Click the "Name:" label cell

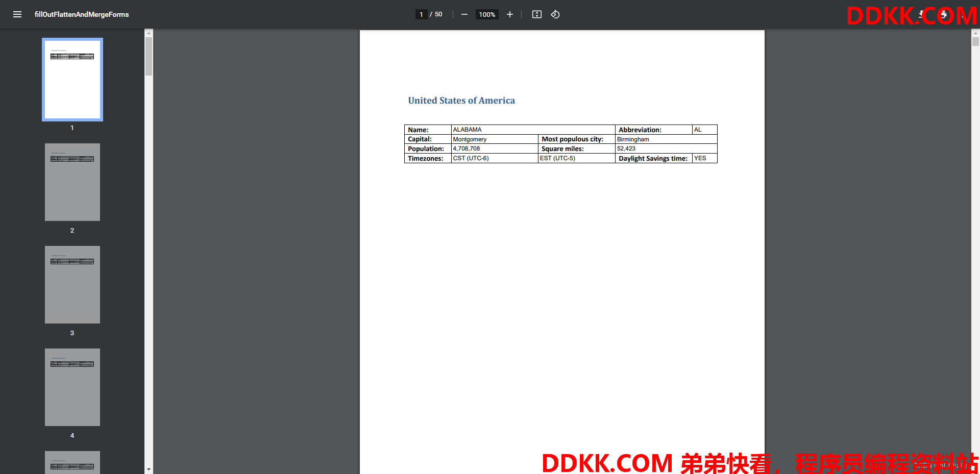[x=428, y=130]
